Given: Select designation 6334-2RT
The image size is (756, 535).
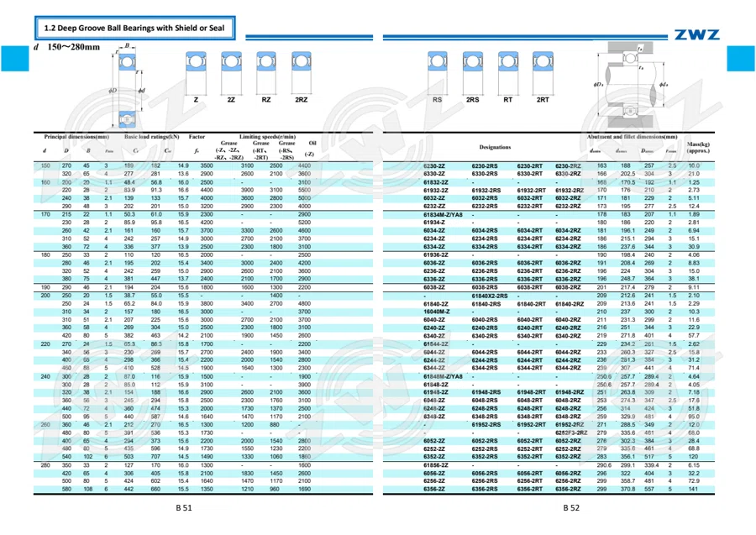Looking at the screenshot, I should 529,247.
